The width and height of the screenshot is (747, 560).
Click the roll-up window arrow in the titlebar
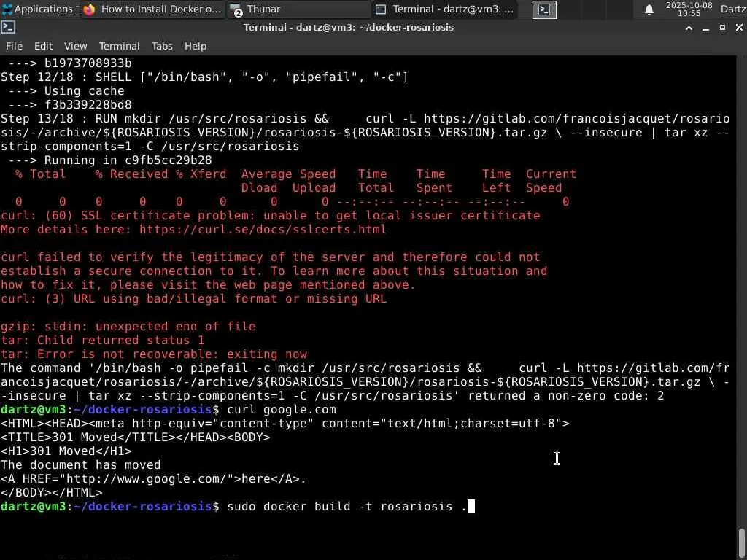pos(689,28)
